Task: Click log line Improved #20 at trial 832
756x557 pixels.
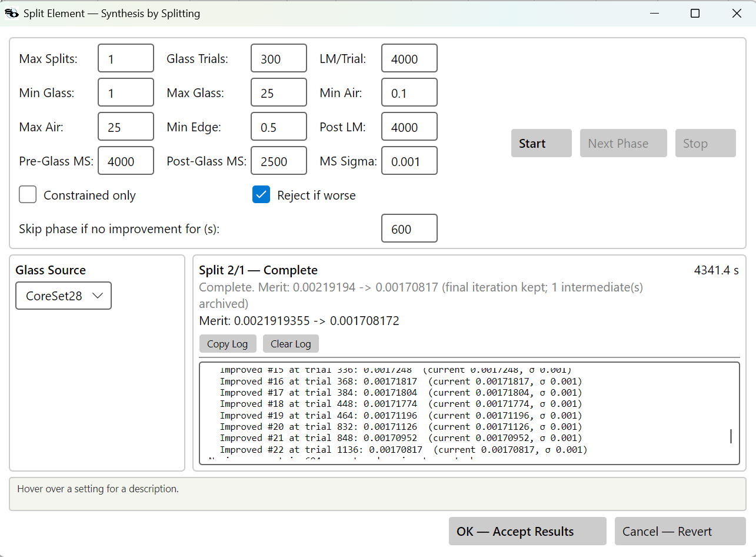Action: tap(400, 426)
